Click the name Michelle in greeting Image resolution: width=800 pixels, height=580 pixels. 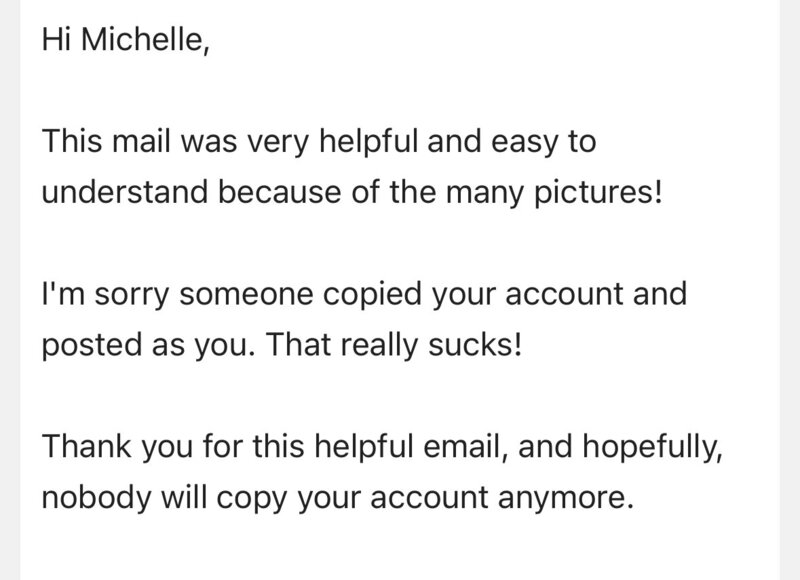point(145,39)
